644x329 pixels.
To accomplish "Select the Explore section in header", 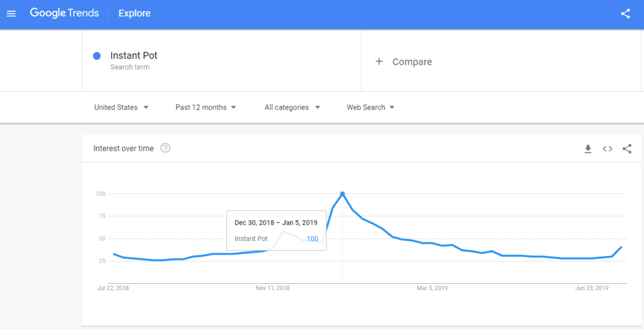I will pyautogui.click(x=135, y=13).
